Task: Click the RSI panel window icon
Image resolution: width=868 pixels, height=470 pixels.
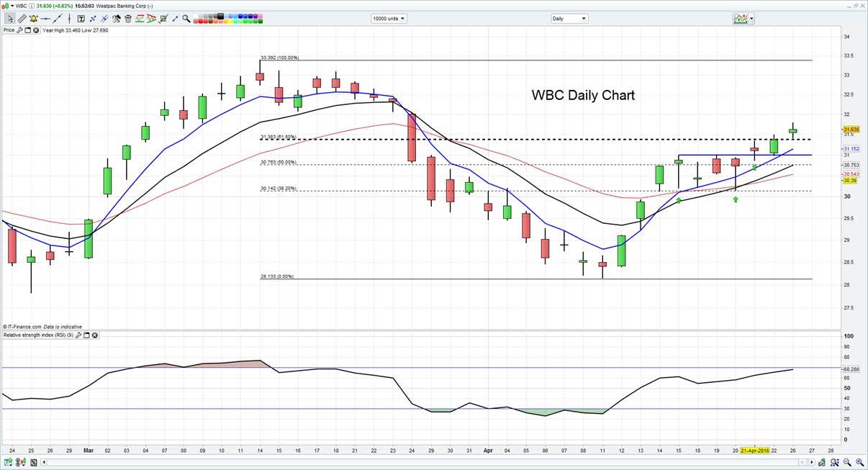Action: (86, 335)
